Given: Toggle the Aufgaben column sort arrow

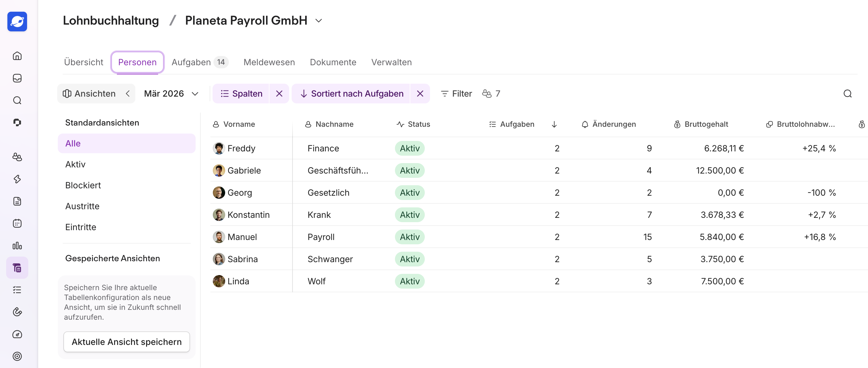Looking at the screenshot, I should coord(554,124).
